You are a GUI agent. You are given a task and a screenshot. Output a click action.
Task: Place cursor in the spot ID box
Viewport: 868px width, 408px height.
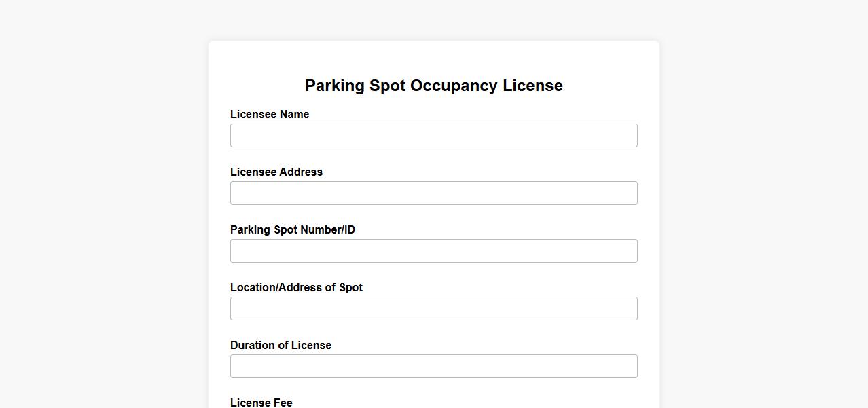(433, 251)
